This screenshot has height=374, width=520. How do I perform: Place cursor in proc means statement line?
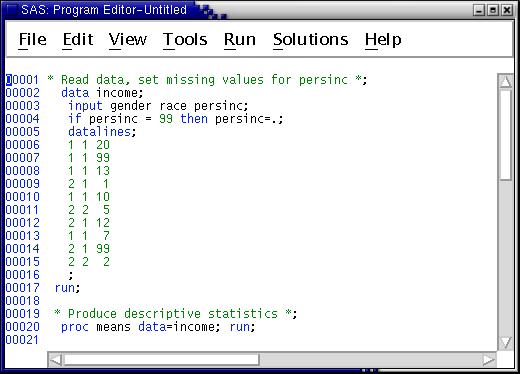click(x=158, y=327)
